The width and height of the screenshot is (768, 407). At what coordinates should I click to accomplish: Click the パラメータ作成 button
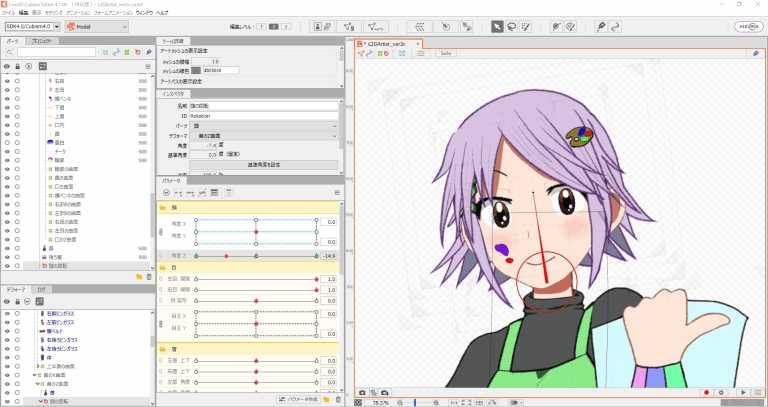(298, 400)
